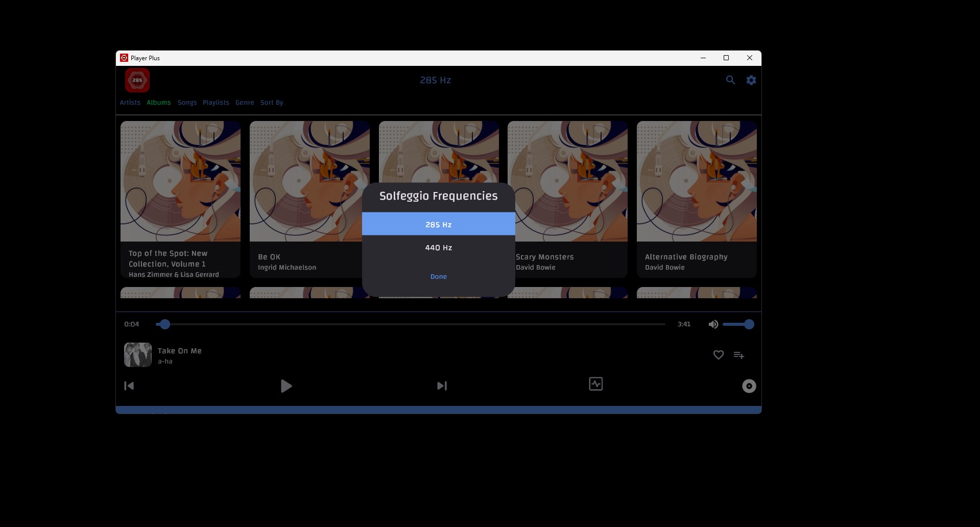
Task: Maximize the Player Plus window
Action: [x=726, y=58]
